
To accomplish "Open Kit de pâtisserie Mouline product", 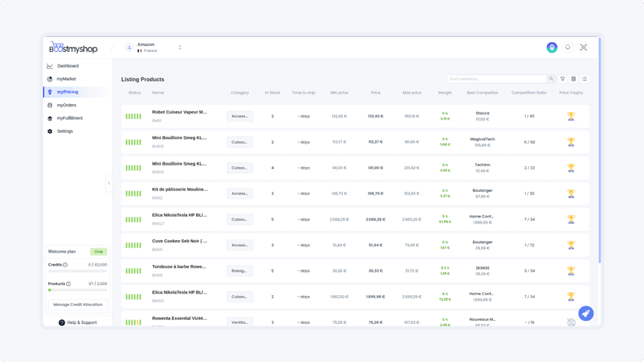I will pos(180,190).
